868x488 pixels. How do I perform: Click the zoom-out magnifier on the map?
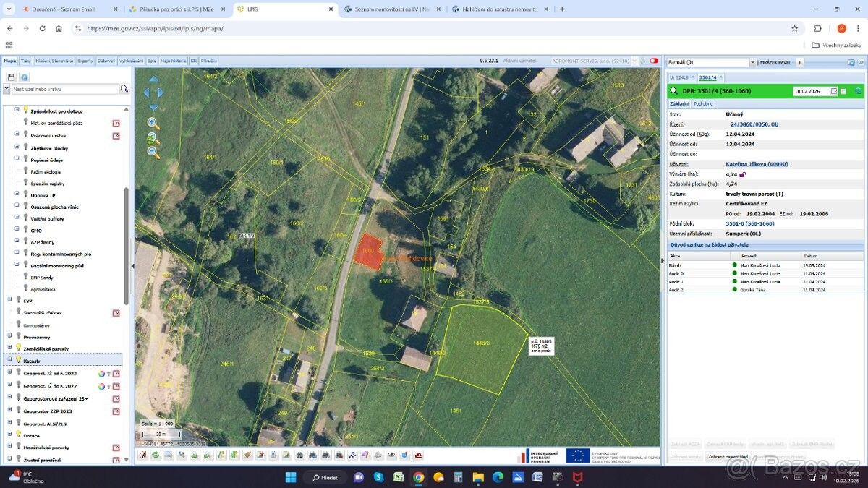tap(153, 152)
